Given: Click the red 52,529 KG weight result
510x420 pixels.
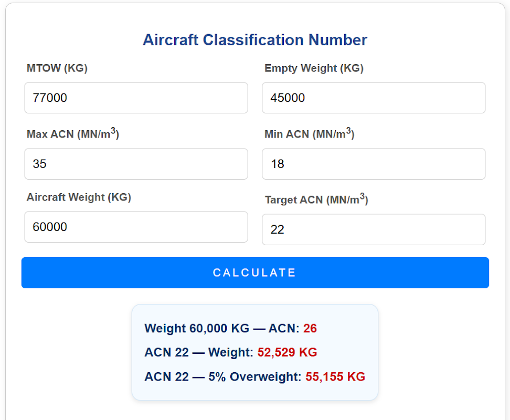Looking at the screenshot, I should (287, 352).
